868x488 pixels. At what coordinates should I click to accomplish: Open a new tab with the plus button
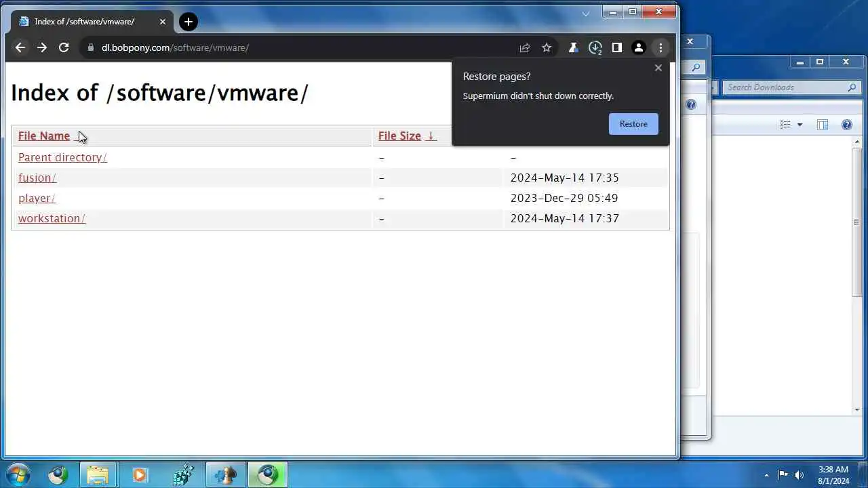[189, 22]
